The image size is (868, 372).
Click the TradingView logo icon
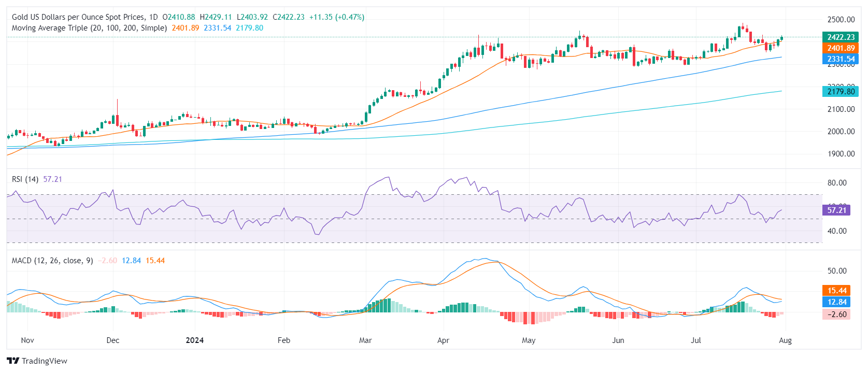pos(13,361)
